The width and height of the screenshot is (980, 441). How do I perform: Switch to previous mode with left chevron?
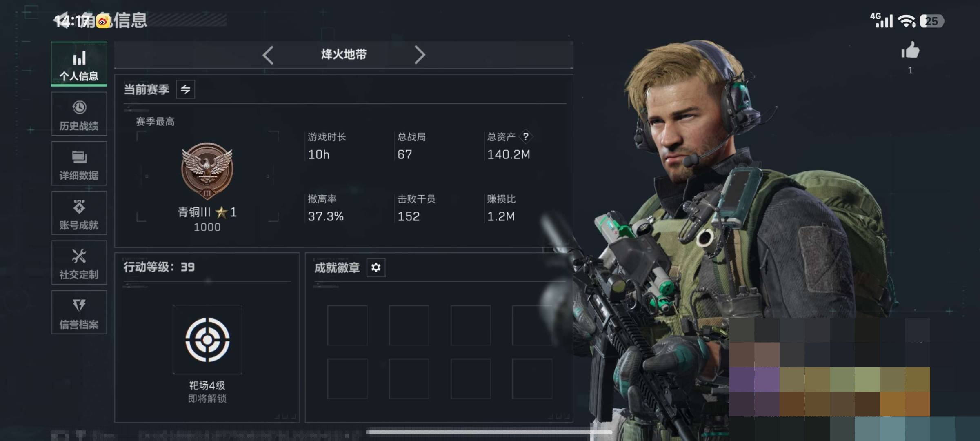click(268, 55)
